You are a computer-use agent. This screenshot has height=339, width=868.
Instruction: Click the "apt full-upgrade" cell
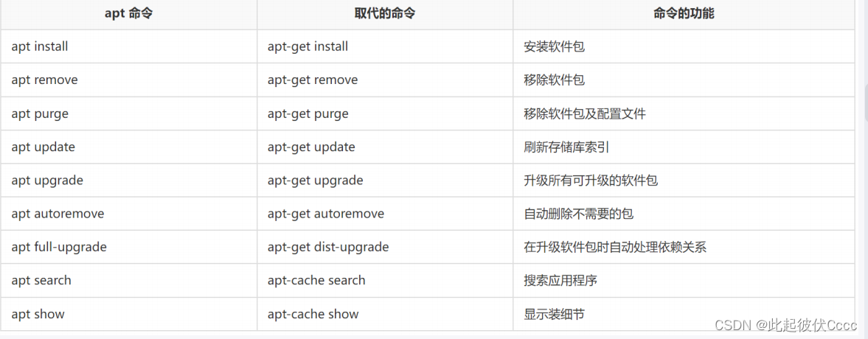(x=59, y=247)
